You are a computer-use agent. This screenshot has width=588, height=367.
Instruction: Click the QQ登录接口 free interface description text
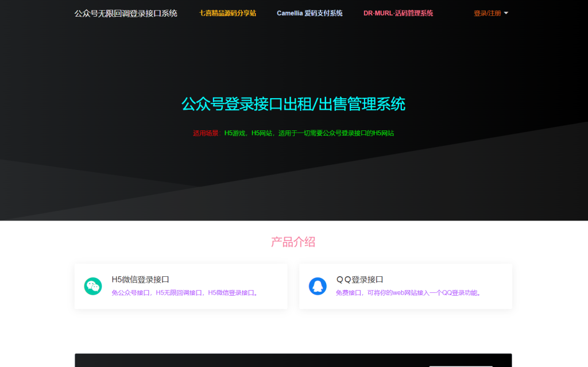pyautogui.click(x=409, y=292)
